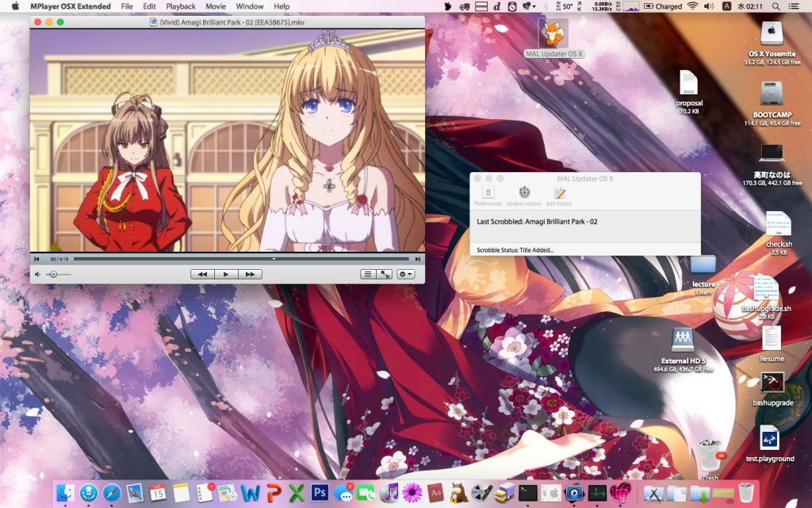812x508 pixels.
Task: Select the bashupgrade app icon on desktop
Action: 772,383
